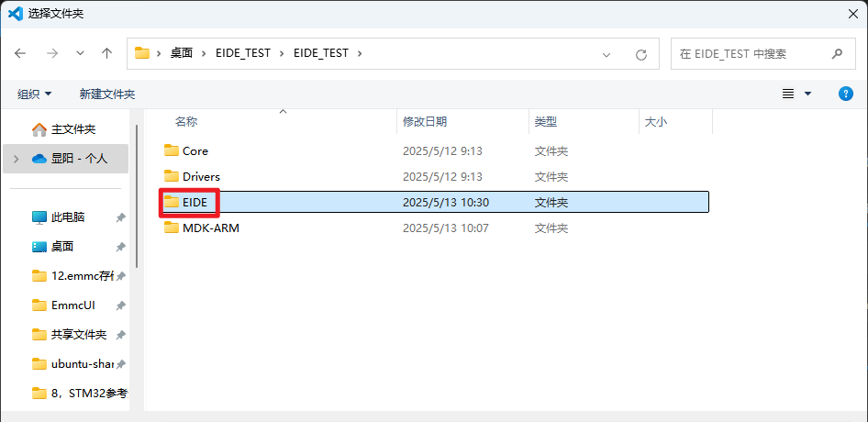Click the magnifier search icon

coord(837,54)
